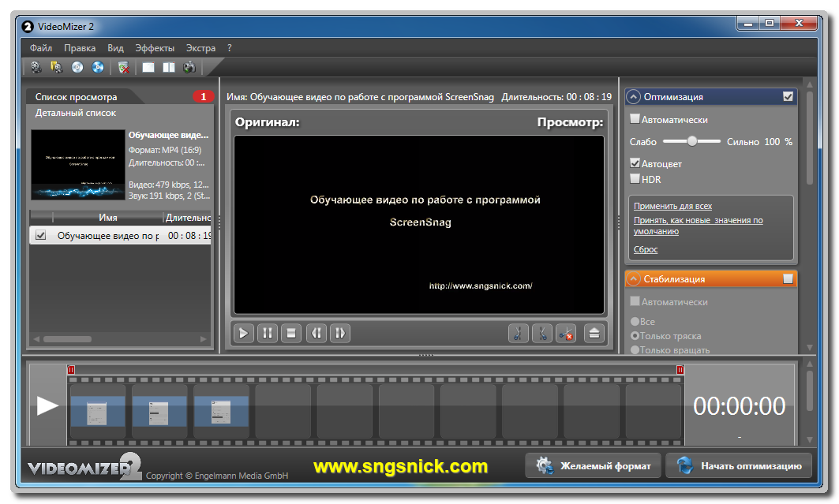Click the eject button in player controls
Viewport: 839px width, 504px height.
coord(594,334)
